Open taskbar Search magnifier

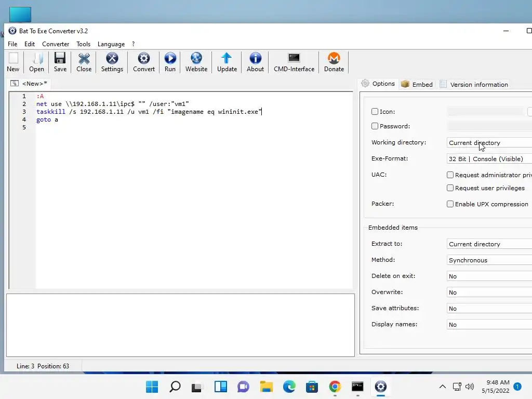(x=175, y=387)
